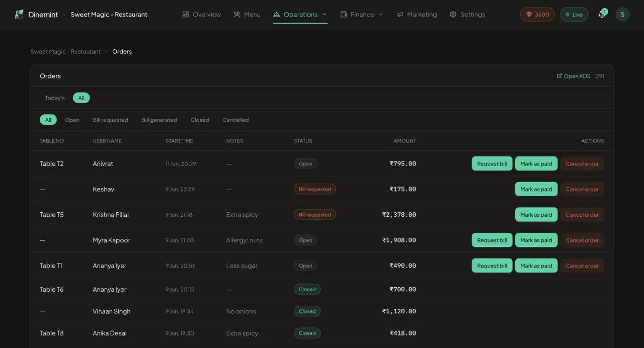644x348 pixels.
Task: Filter orders by Open status tab
Action: tap(72, 120)
